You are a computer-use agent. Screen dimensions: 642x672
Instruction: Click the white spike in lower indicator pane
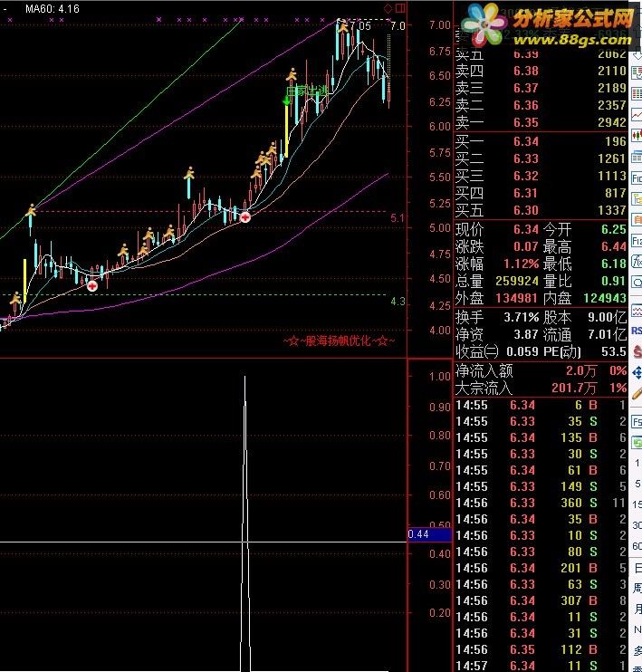point(244,523)
